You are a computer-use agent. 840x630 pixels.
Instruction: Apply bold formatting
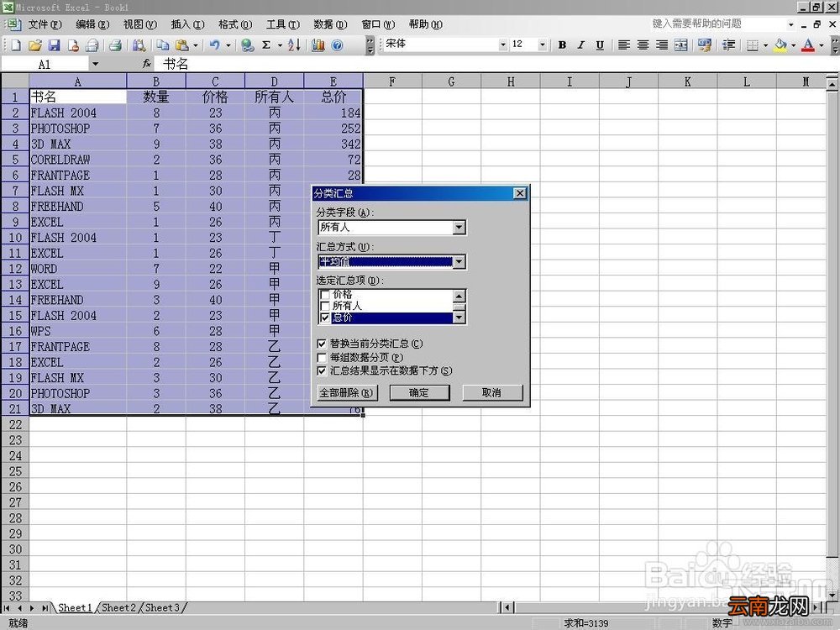coord(562,45)
